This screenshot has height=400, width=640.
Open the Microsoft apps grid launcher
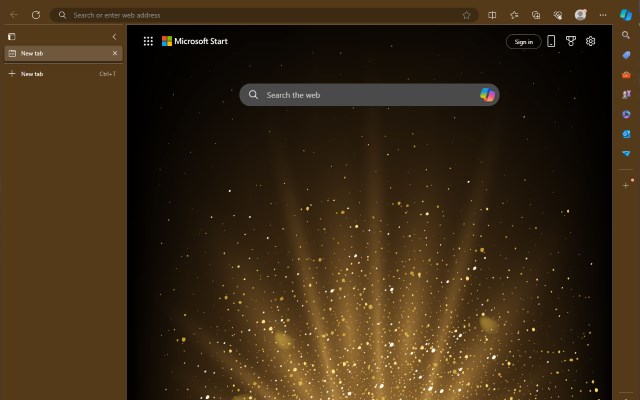point(148,41)
